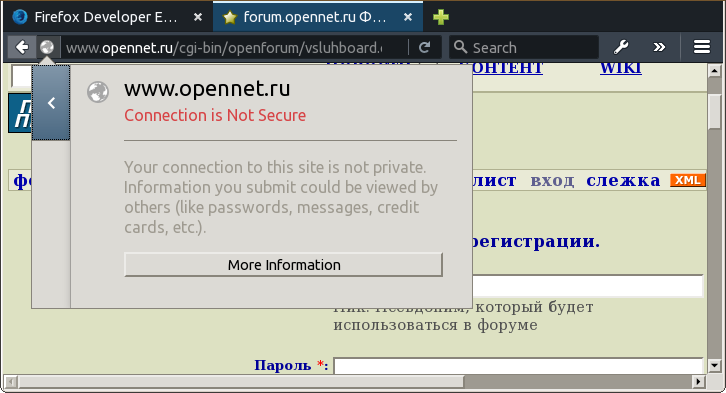
Task: Click the horizontal scrollbar thumb
Action: pyautogui.click(x=241, y=381)
